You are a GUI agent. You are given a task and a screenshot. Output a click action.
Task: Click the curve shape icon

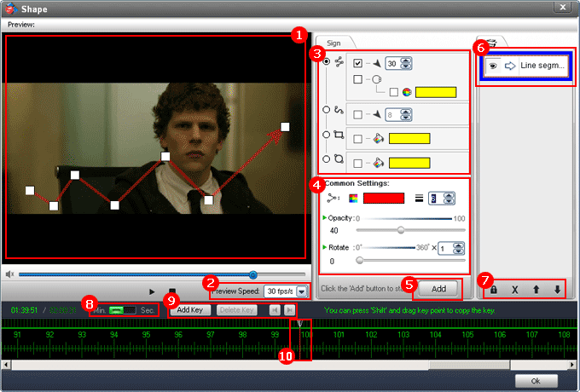339,110
